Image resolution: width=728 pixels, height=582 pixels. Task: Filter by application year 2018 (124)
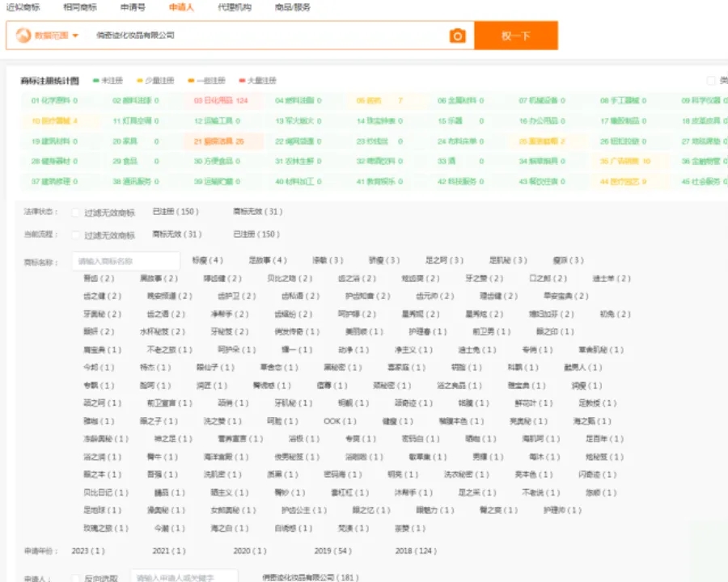click(x=416, y=551)
